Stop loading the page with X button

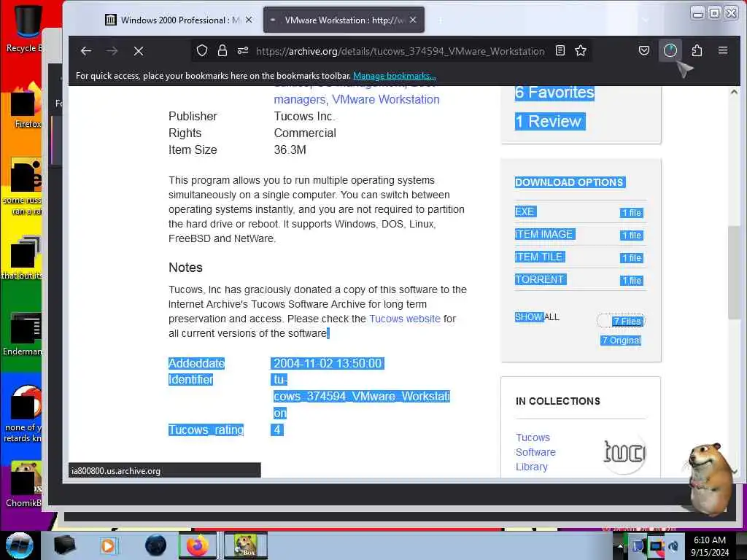point(139,51)
